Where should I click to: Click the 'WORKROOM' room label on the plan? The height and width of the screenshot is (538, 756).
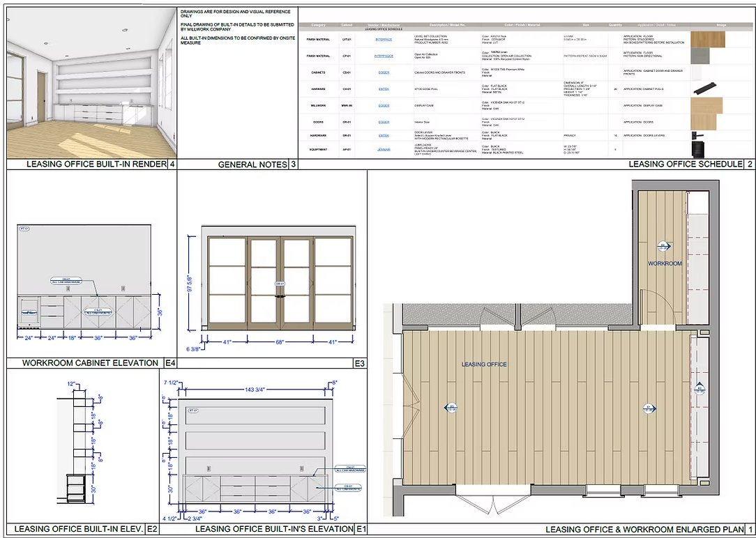pyautogui.click(x=665, y=263)
